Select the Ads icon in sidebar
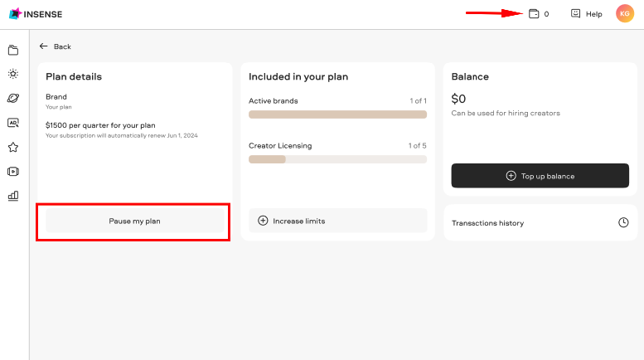 13,123
